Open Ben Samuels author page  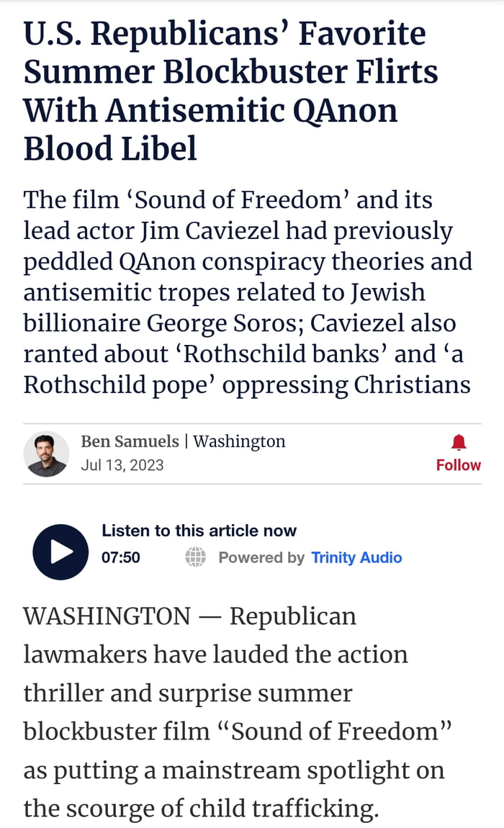[x=130, y=441]
